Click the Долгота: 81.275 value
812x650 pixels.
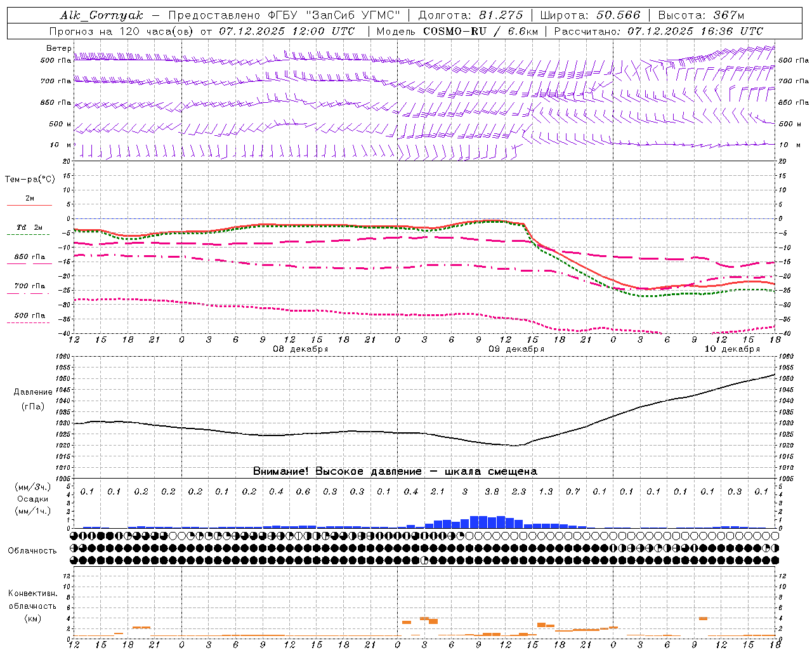tap(471, 15)
